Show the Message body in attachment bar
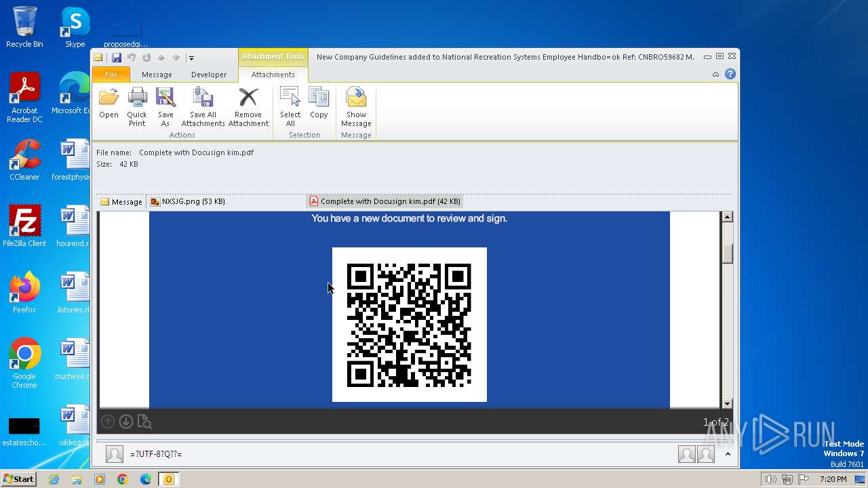 click(121, 202)
